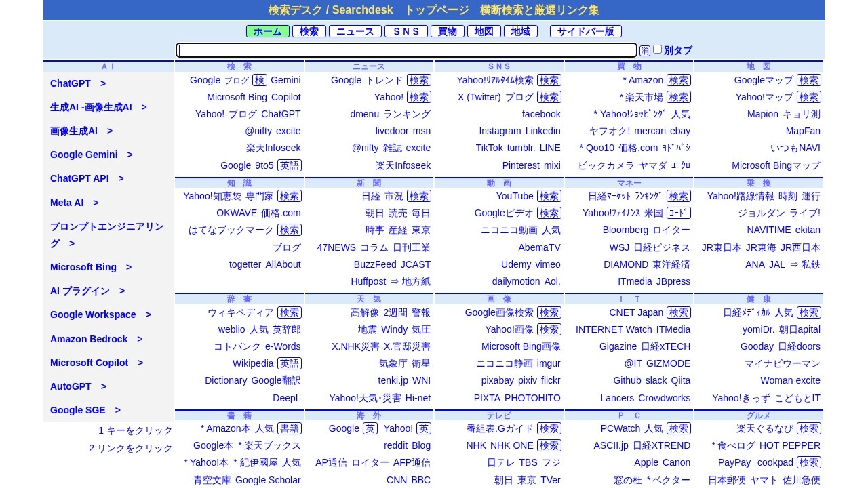
Task: Visit the 食べログ link in グルメ section
Action: pos(738,445)
